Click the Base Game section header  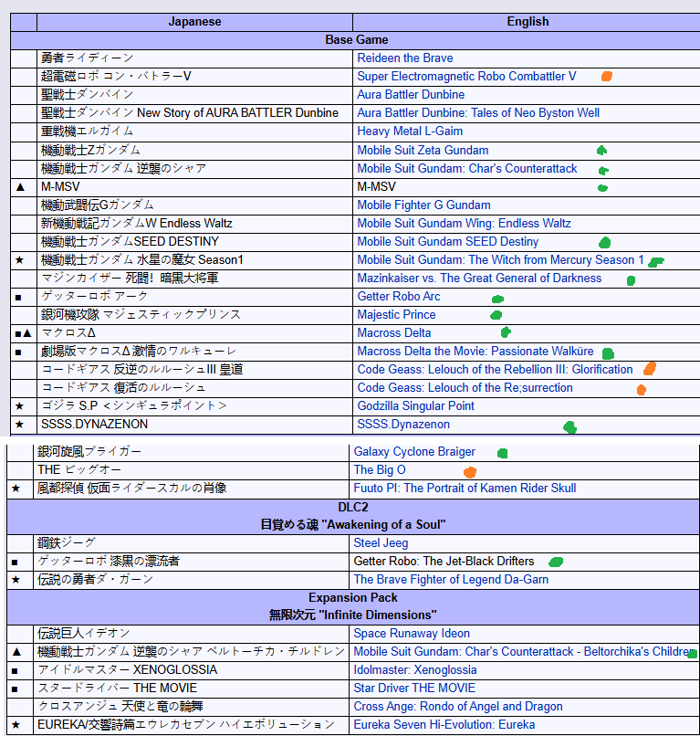tap(356, 40)
